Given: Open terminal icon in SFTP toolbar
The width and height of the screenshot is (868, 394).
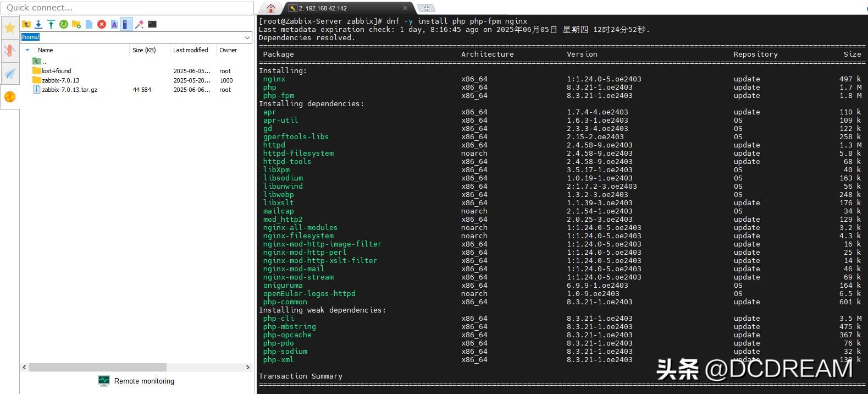Looking at the screenshot, I should pyautogui.click(x=152, y=24).
